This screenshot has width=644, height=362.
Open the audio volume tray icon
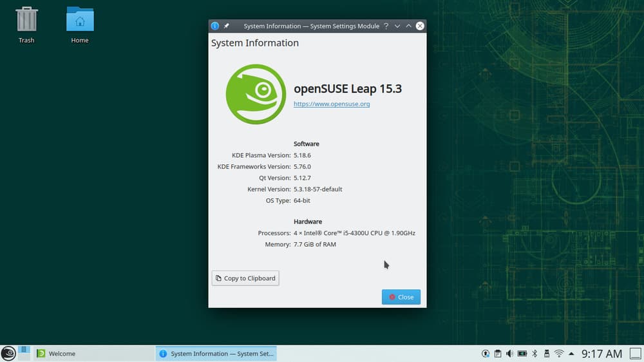(x=509, y=354)
